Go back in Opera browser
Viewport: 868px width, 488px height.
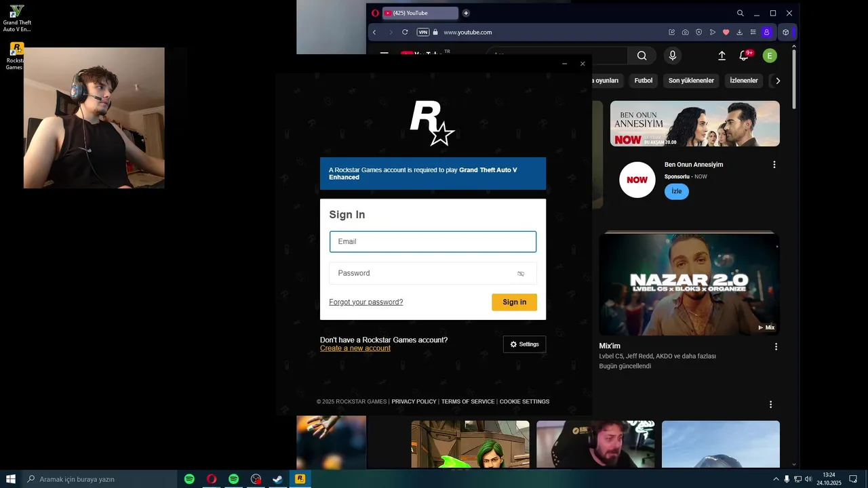[x=374, y=32]
